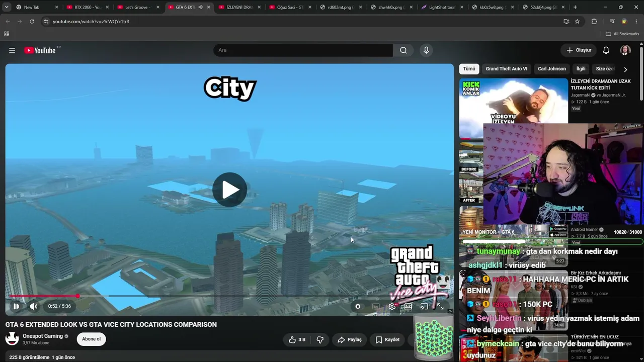This screenshot has height=362, width=644.
Task: Open a new browser tab with plus
Action: pos(575,8)
